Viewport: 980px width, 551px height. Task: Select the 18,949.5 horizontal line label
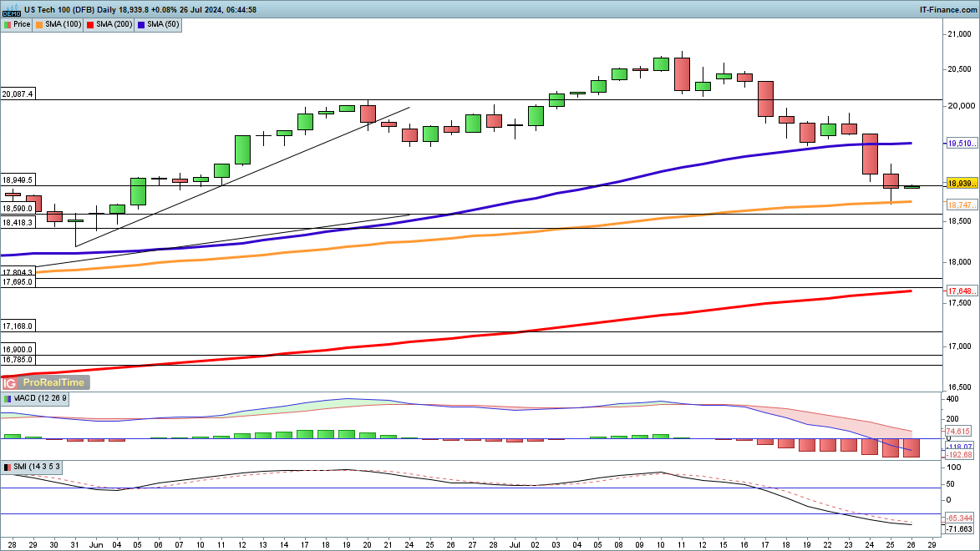tap(18, 180)
